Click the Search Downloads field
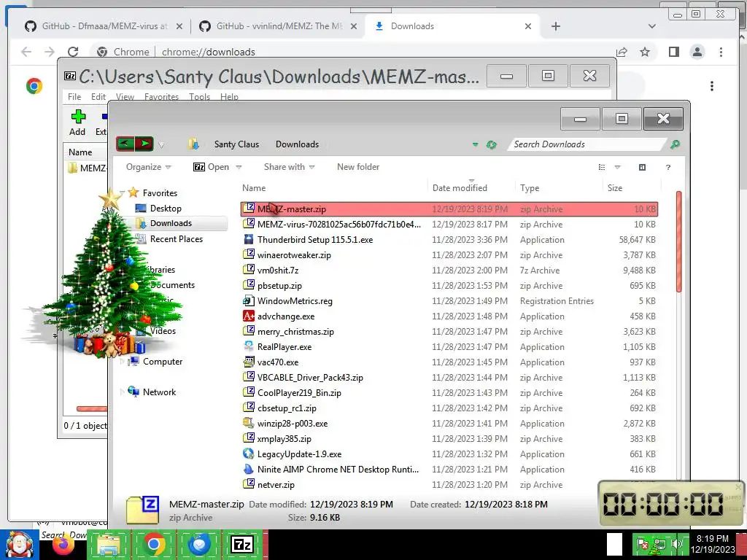Viewport: 747px width, 560px height. click(587, 144)
